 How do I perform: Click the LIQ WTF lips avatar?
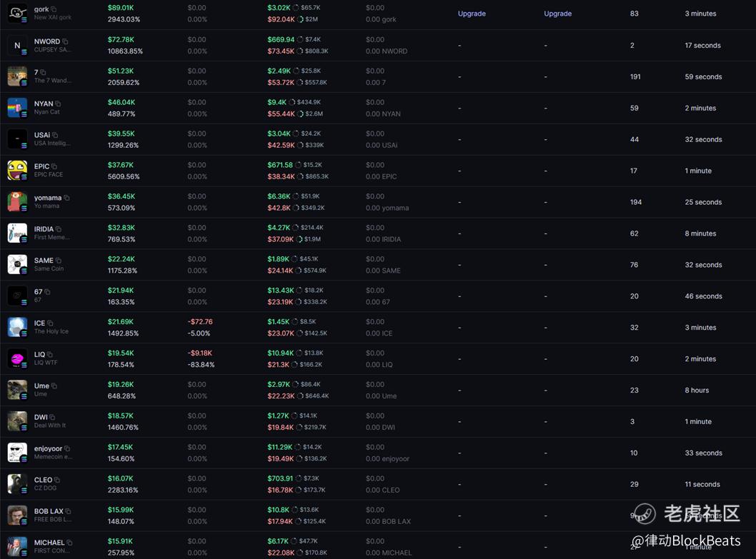tap(17, 358)
